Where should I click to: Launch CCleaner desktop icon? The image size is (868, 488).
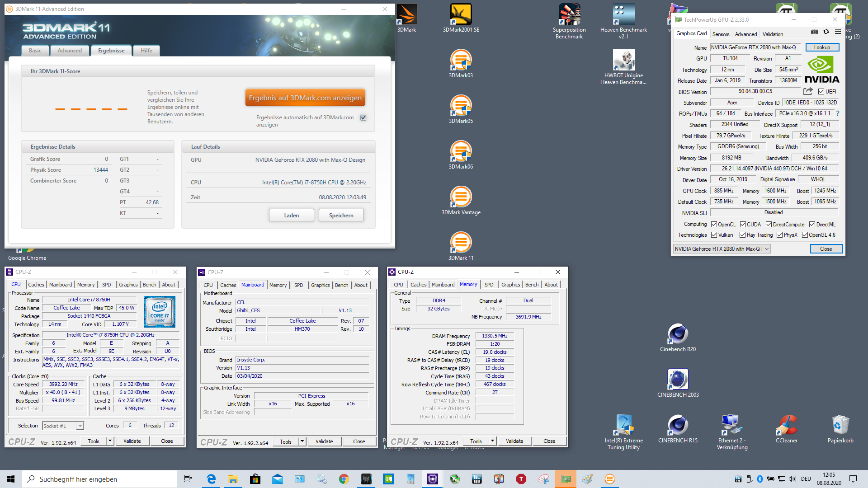tap(786, 429)
